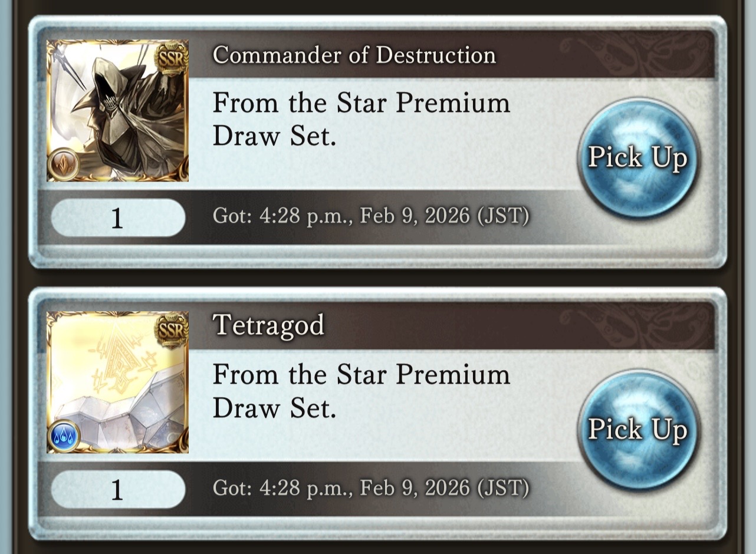Click the earth element icon on Commander thumbnail
Image resolution: width=756 pixels, height=554 pixels.
[64, 164]
